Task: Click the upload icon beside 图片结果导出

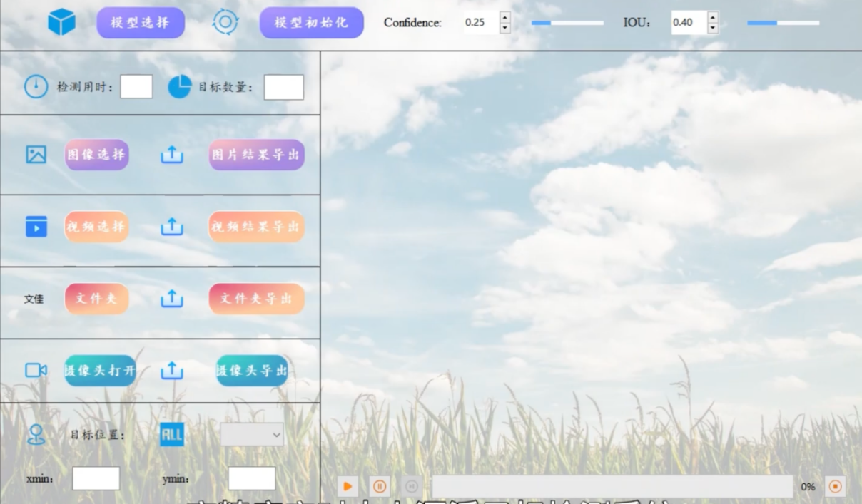Action: [x=172, y=154]
